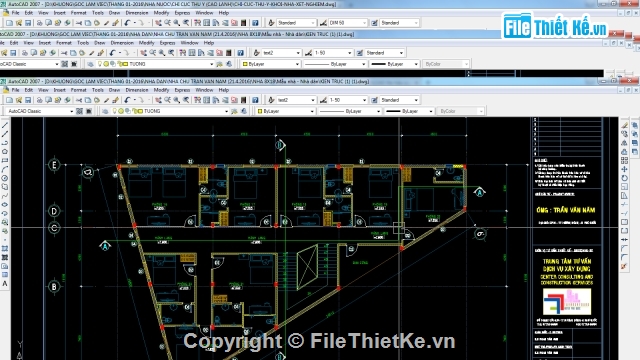Image resolution: width=640 pixels, height=360 pixels.
Task: Open the Help question mark icon in the active window
Action: [x=255, y=100]
